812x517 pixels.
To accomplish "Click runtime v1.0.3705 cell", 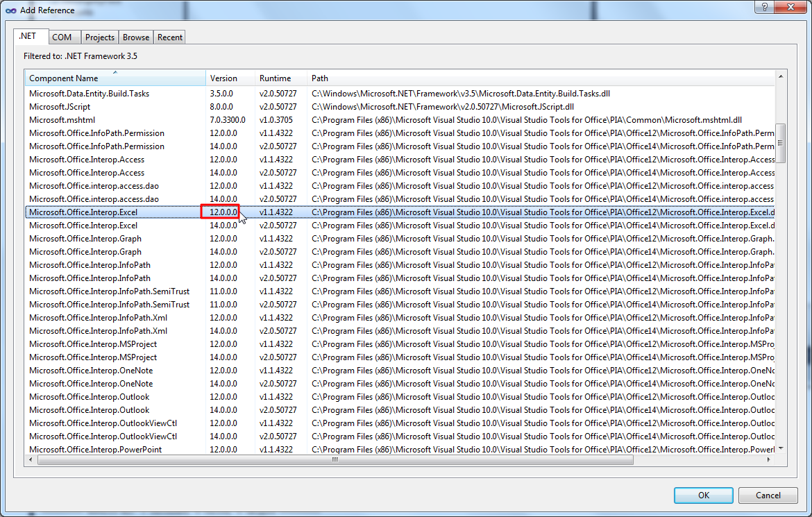I will pyautogui.click(x=276, y=120).
